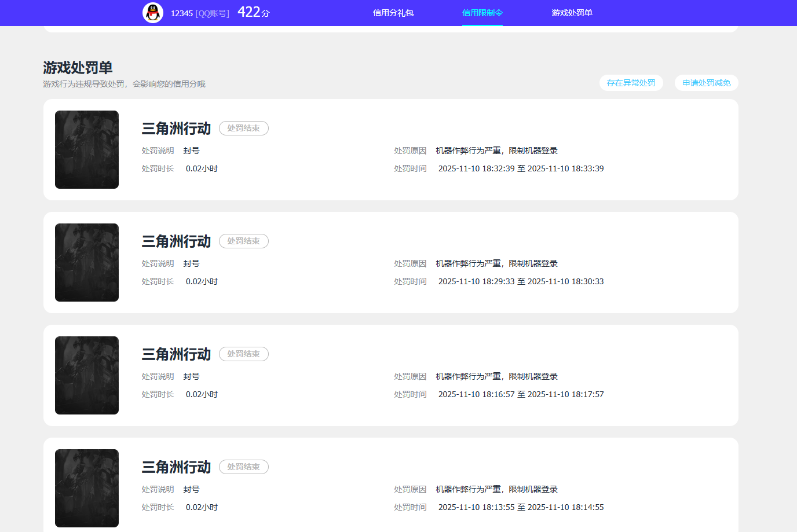The width and height of the screenshot is (797, 532).
Task: Click the game image on the third punishment record
Action: click(86, 375)
